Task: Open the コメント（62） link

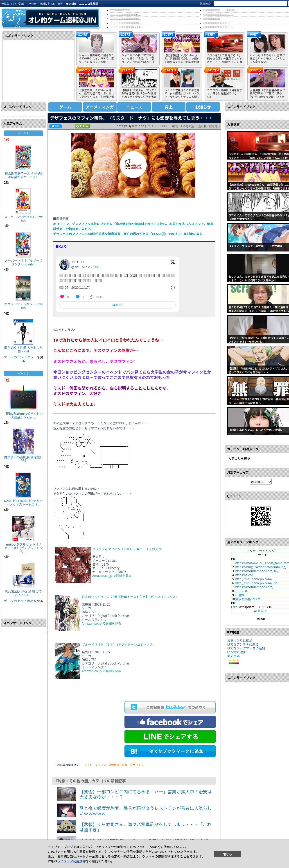Action: (x=158, y=126)
